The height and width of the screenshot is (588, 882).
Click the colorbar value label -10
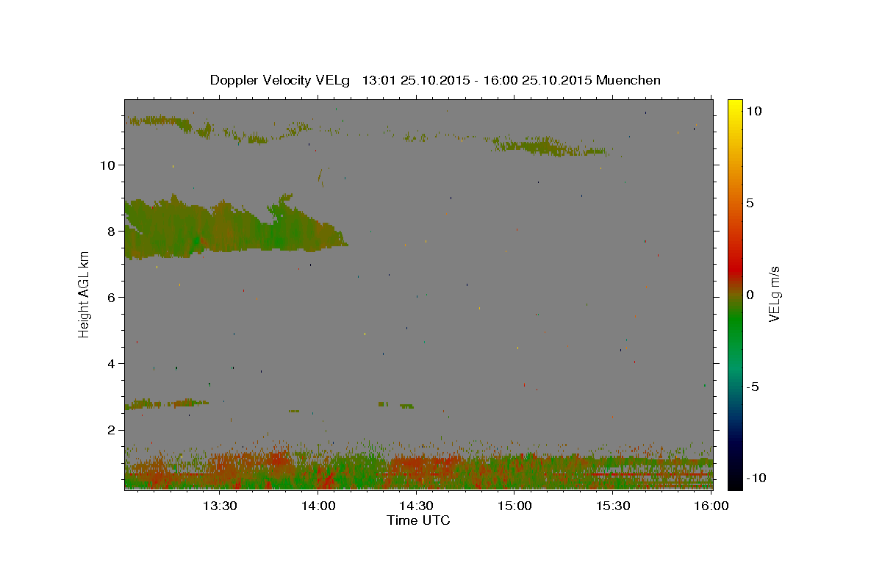coord(756,478)
